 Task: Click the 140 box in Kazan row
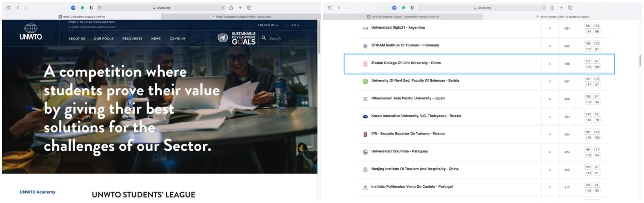point(588,114)
